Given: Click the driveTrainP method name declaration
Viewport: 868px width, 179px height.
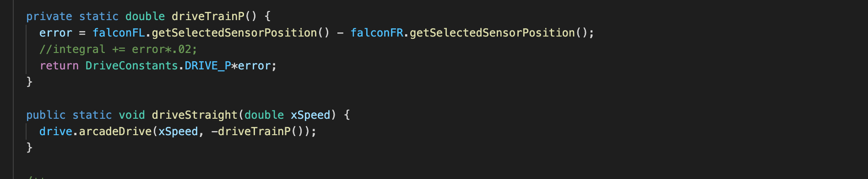Looking at the screenshot, I should tap(208, 16).
